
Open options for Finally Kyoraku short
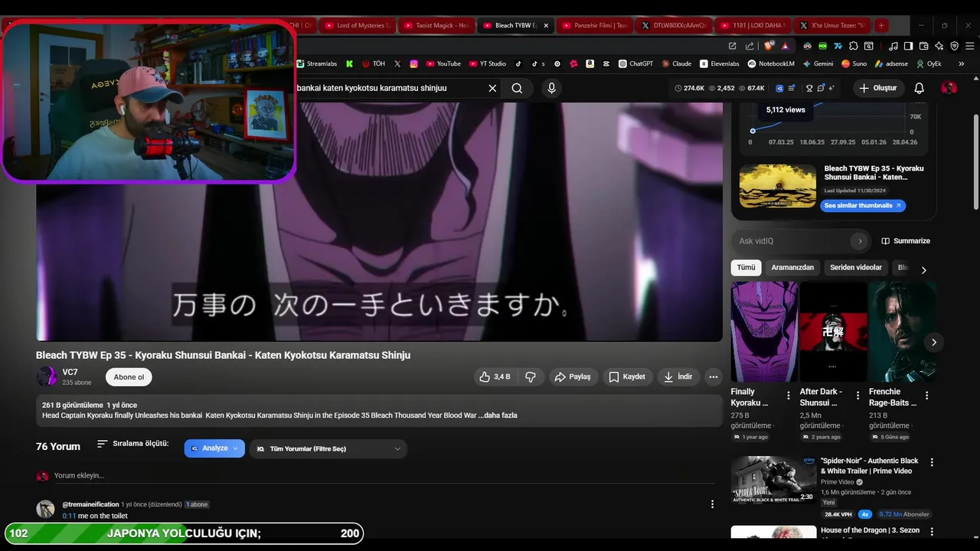789,396
